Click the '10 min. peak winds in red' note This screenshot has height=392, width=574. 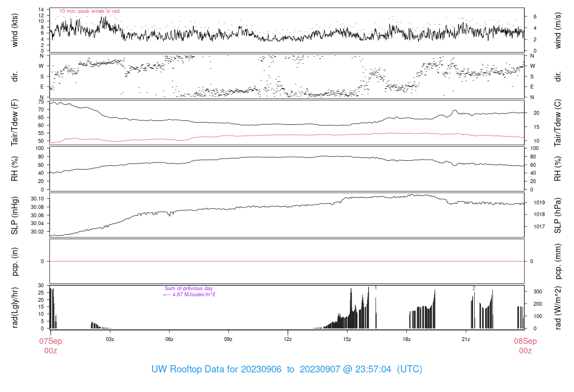pos(89,11)
